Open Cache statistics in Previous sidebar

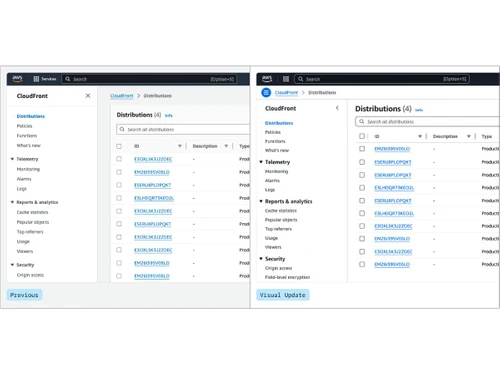coord(33,212)
